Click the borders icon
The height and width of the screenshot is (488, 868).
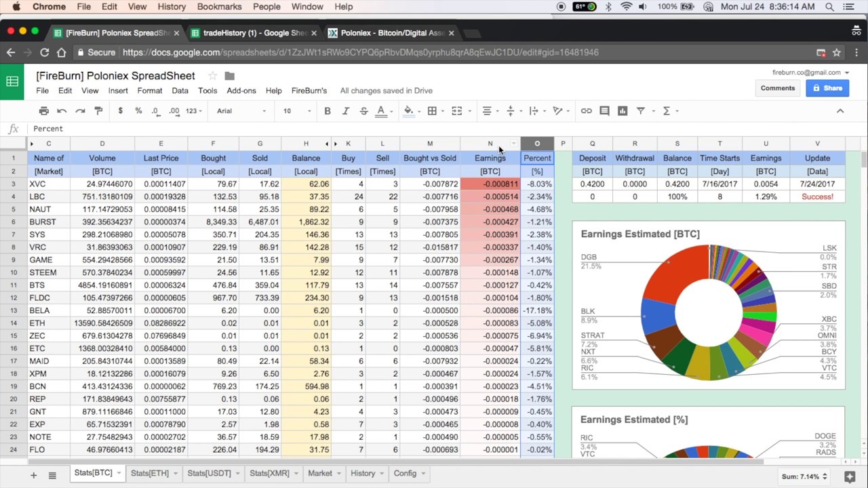(432, 110)
